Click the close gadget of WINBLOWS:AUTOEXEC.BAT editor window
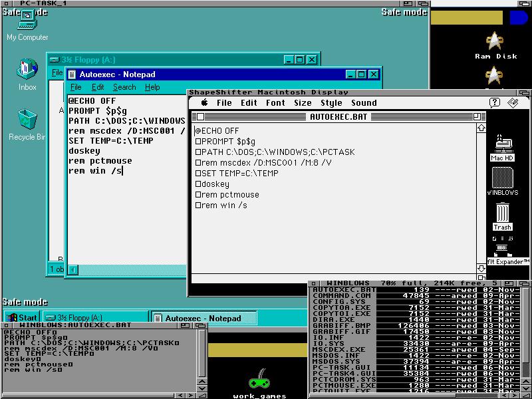This screenshot has width=532, height=399. tap(6, 325)
